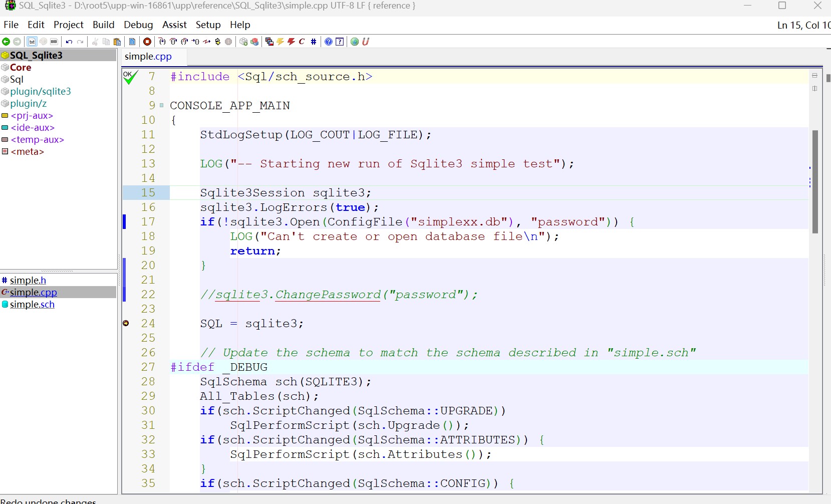Click the green back navigation arrow
The width and height of the screenshot is (831, 504).
coord(6,42)
